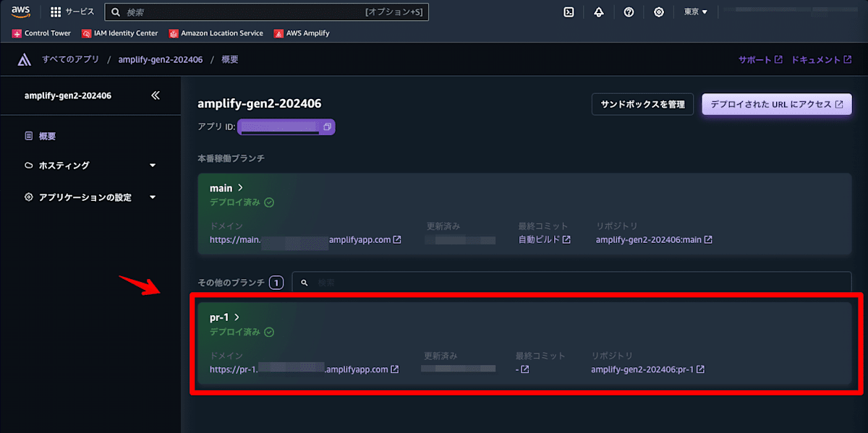Open the main branch amplifyapp.com domain link

[305, 240]
